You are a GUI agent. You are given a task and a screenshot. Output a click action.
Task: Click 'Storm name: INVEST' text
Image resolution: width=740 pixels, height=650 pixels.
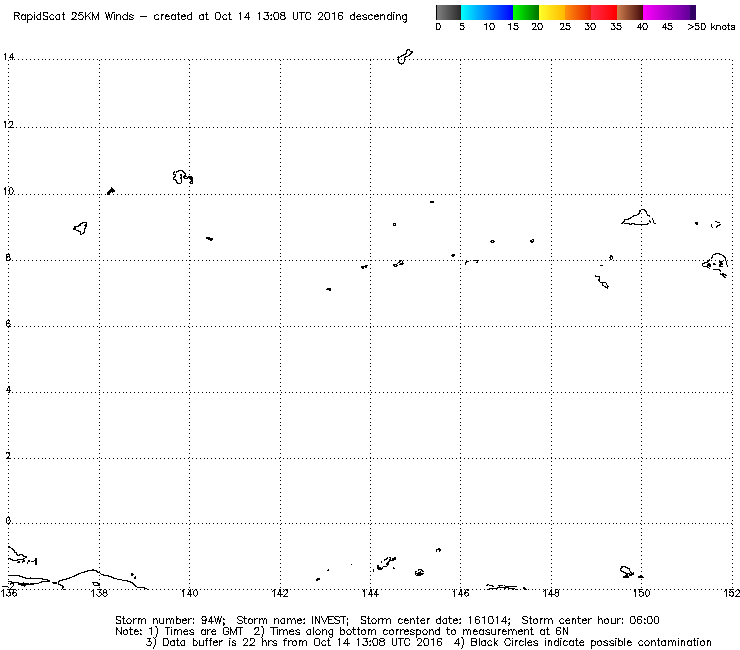click(x=292, y=620)
